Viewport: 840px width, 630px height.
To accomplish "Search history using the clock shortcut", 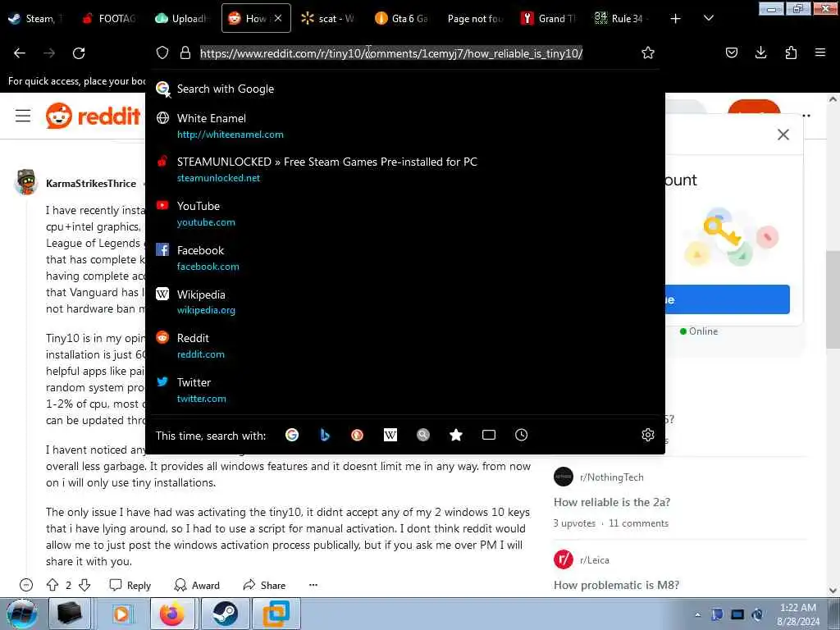I will [x=521, y=435].
